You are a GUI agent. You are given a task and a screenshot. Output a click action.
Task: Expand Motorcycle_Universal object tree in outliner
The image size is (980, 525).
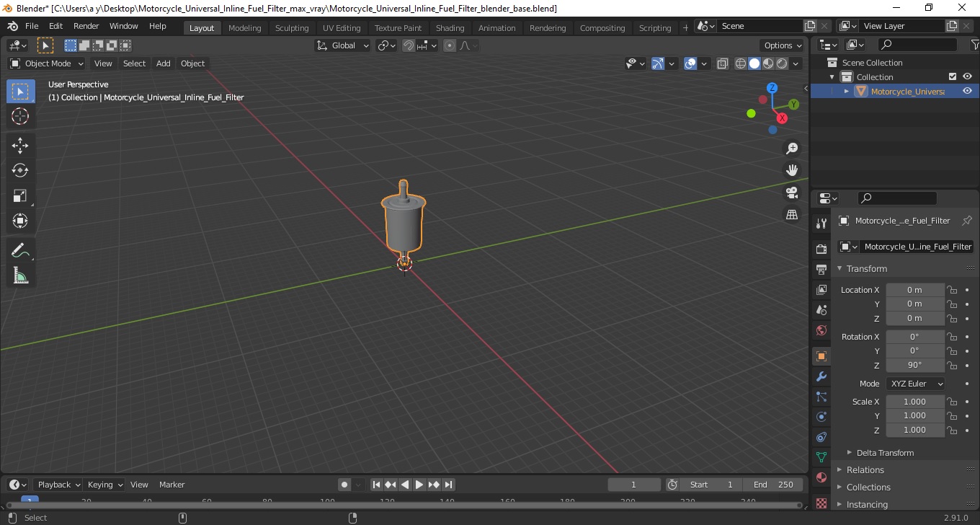tap(847, 91)
